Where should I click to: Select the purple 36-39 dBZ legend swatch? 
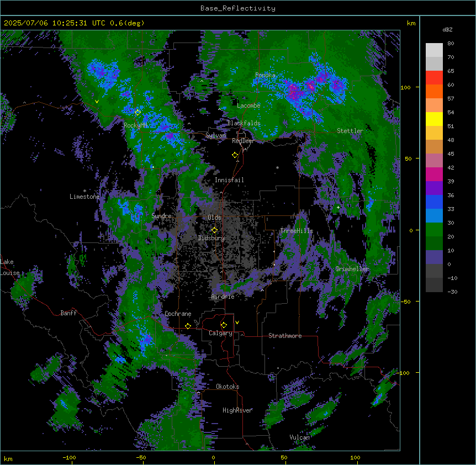pos(434,188)
